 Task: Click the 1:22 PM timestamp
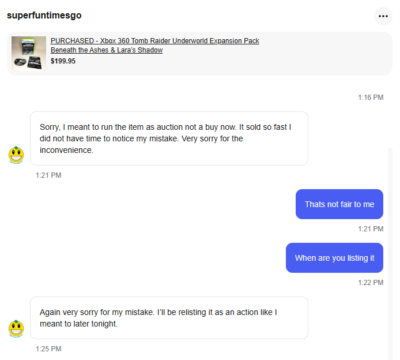tap(371, 282)
